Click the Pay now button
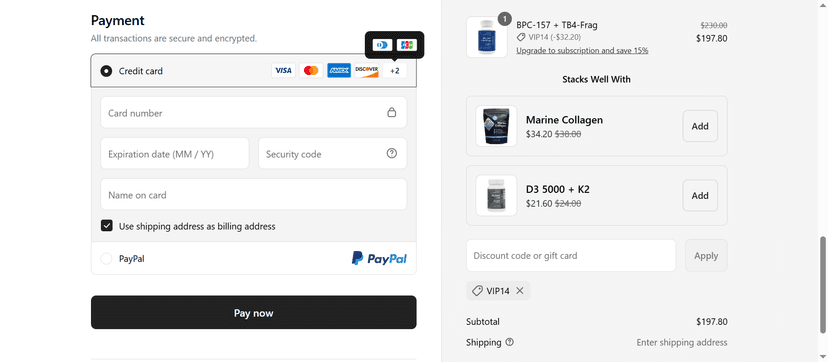 [253, 312]
